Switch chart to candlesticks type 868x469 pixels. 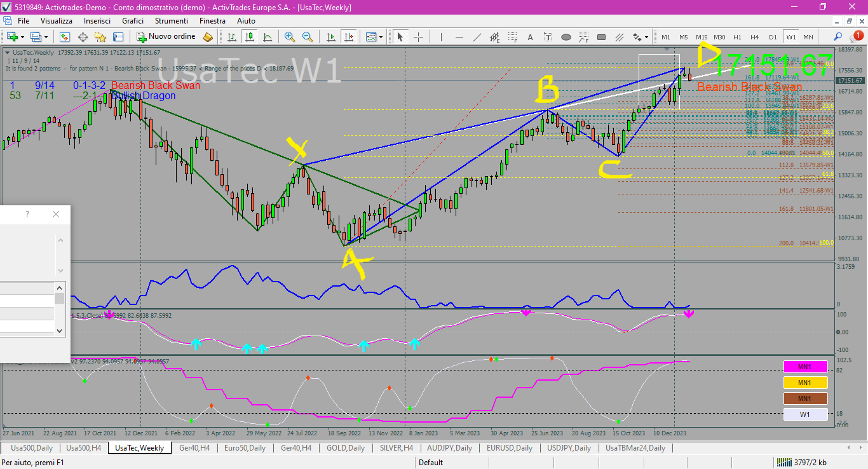pyautogui.click(x=250, y=37)
